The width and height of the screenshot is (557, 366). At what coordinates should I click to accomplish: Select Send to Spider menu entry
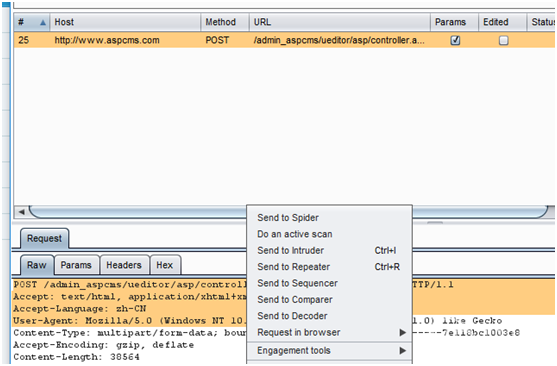pyautogui.click(x=329, y=217)
